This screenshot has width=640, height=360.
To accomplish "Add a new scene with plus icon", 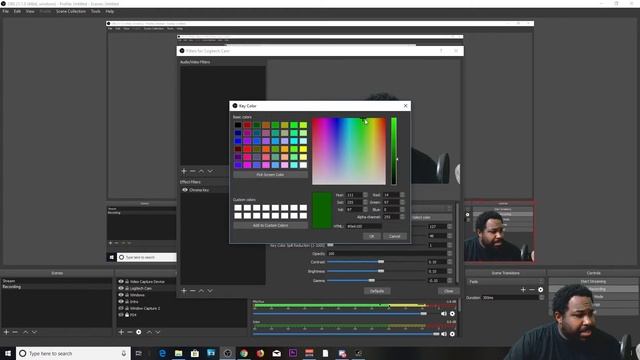I will click(6, 332).
